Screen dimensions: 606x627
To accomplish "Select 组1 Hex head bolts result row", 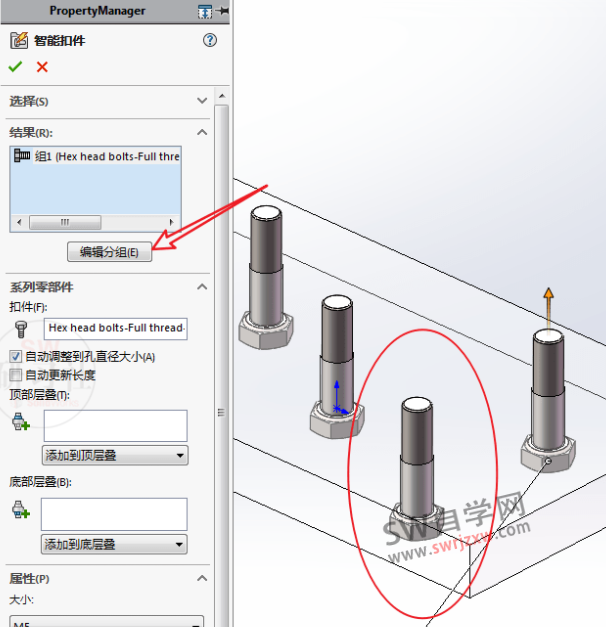I will tap(96, 156).
